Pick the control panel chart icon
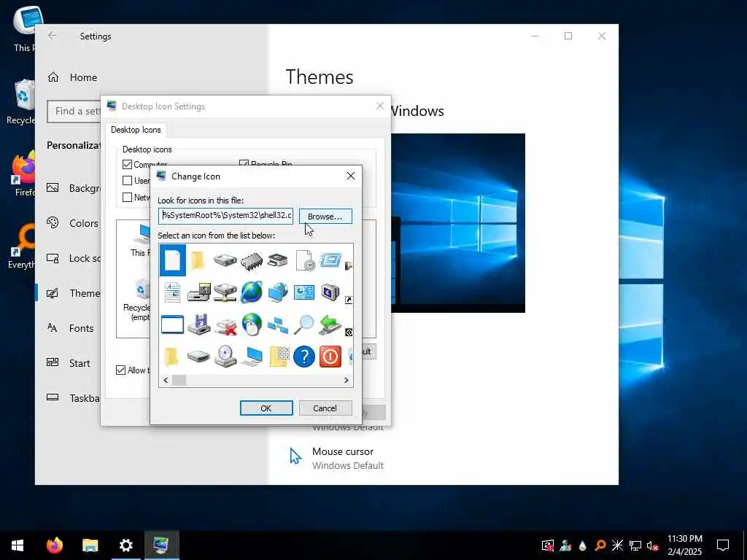 coord(304,292)
